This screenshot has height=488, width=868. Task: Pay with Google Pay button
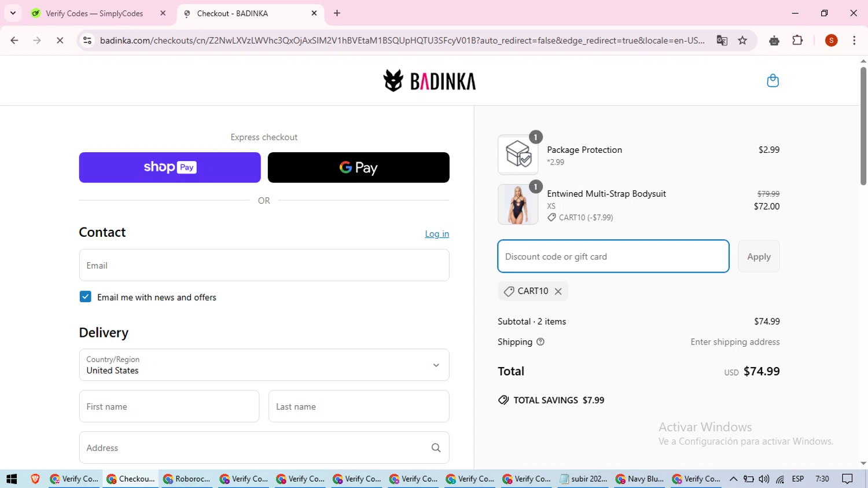(x=358, y=167)
